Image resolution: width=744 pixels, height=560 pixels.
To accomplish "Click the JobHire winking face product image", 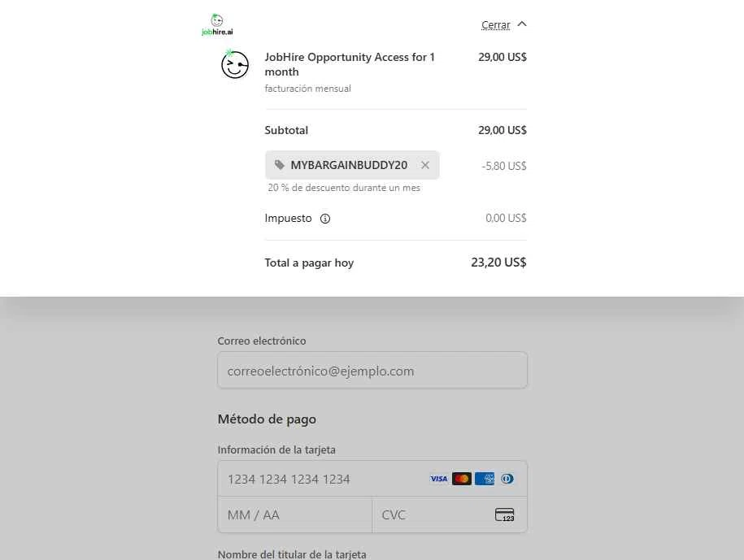I will click(x=235, y=64).
